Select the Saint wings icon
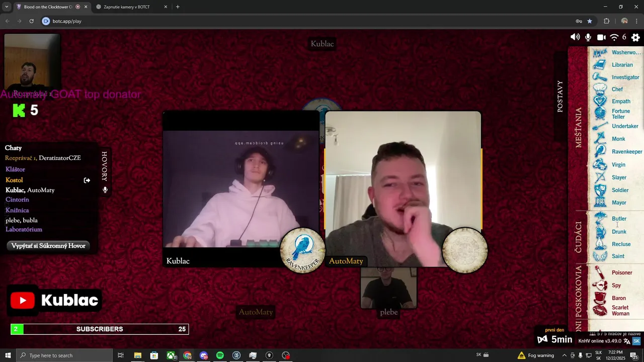 (600, 256)
